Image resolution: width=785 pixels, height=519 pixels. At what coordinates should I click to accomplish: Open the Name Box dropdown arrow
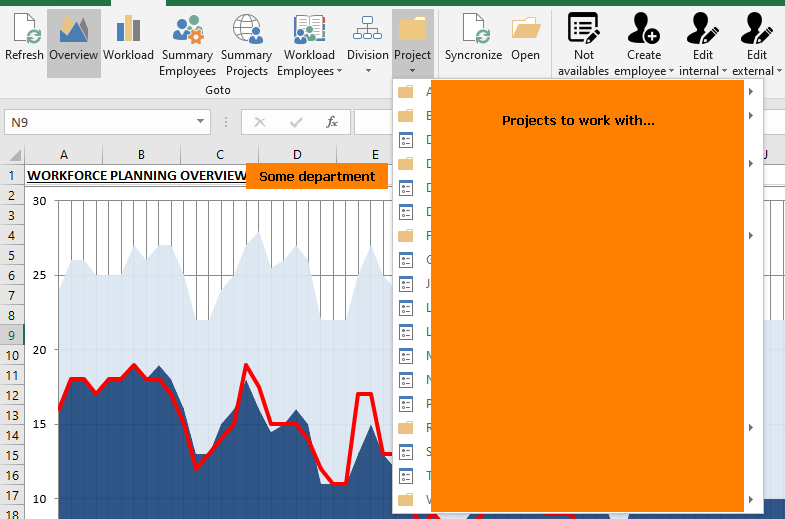point(202,122)
